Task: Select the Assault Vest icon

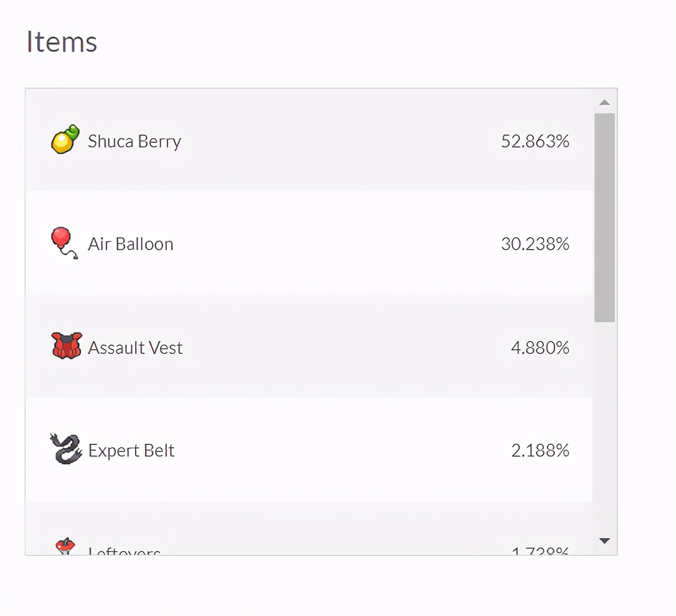Action: (66, 346)
